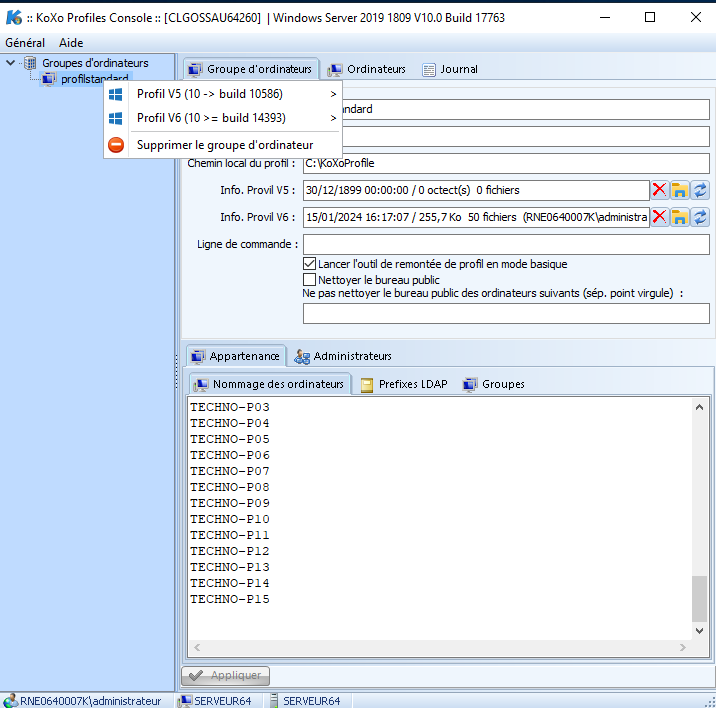Click the Windows logo beside Profil V5

[116, 94]
